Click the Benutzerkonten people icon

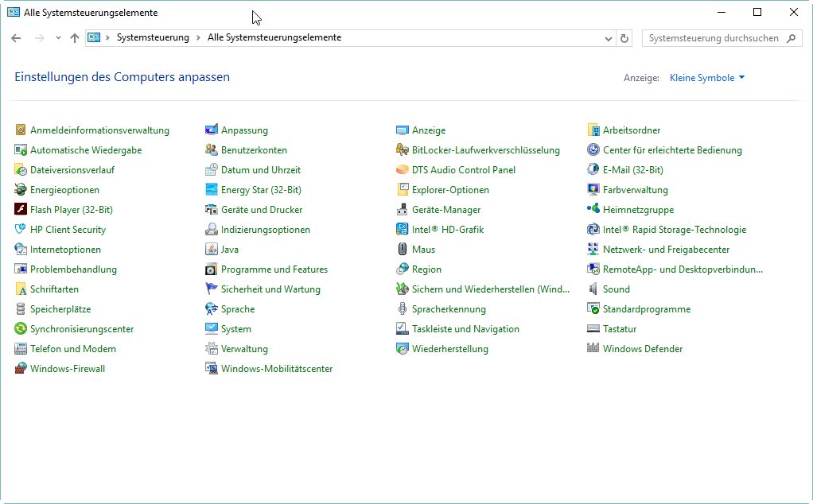tap(212, 150)
